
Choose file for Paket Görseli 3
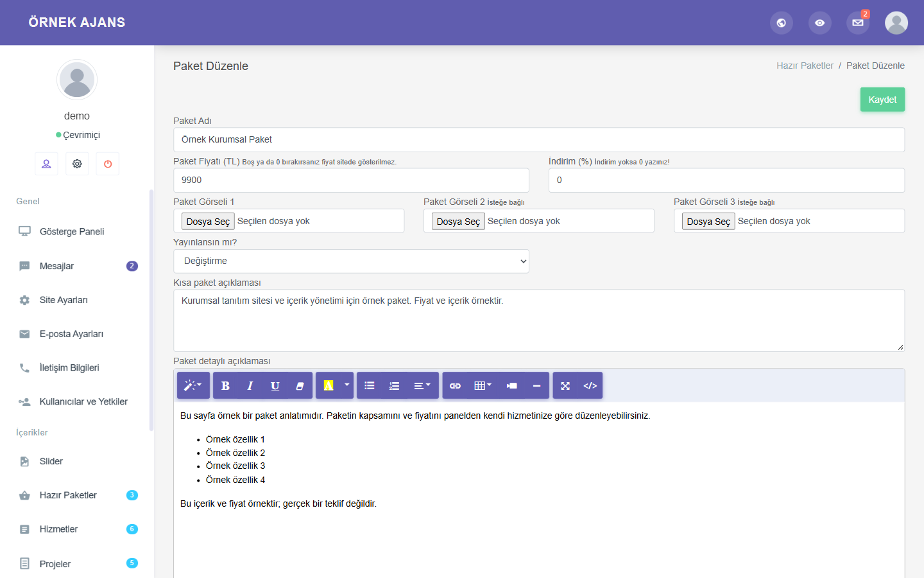[708, 222]
